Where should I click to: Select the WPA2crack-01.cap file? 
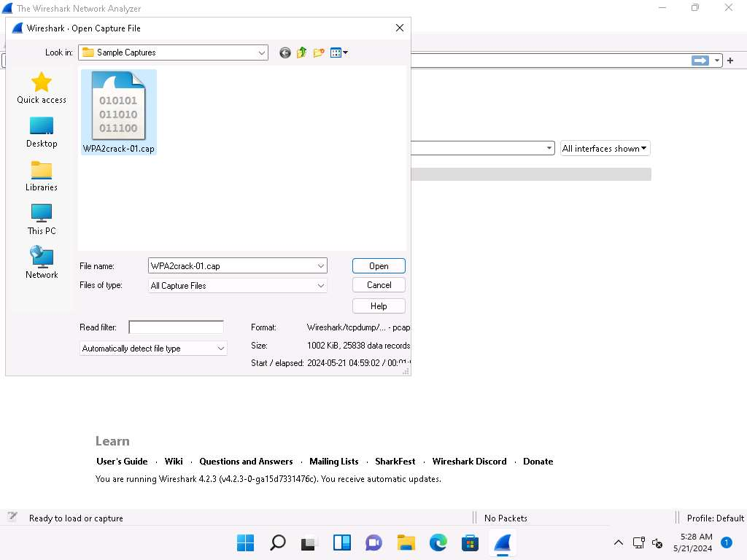[x=118, y=112]
